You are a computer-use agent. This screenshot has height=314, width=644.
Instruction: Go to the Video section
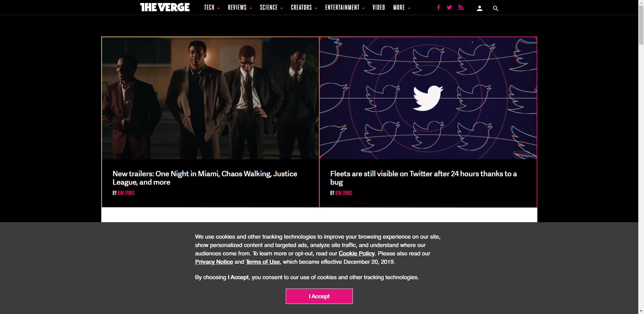pos(379,7)
